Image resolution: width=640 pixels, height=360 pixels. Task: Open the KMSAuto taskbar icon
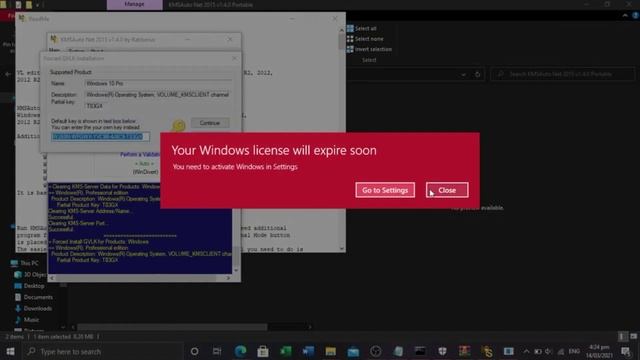[487, 351]
